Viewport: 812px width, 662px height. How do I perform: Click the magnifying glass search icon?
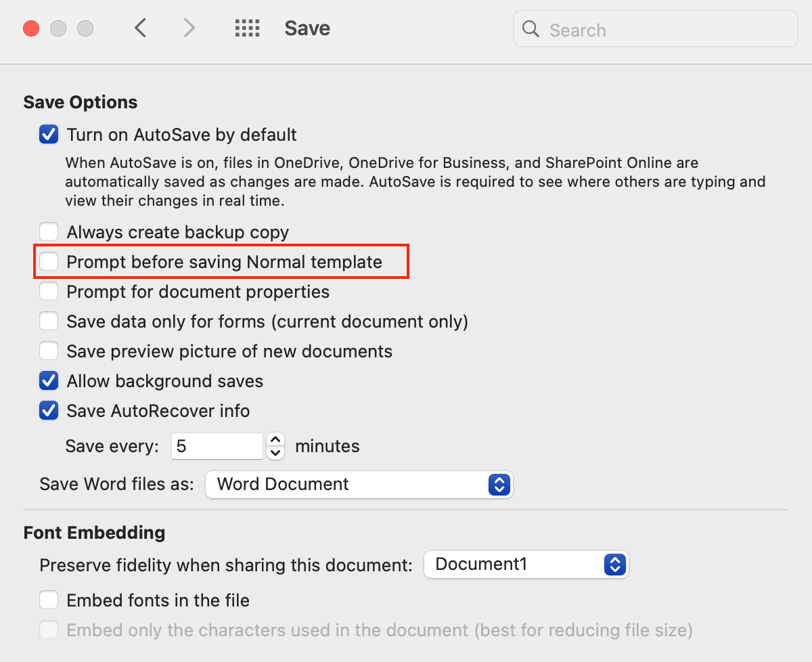pos(531,29)
